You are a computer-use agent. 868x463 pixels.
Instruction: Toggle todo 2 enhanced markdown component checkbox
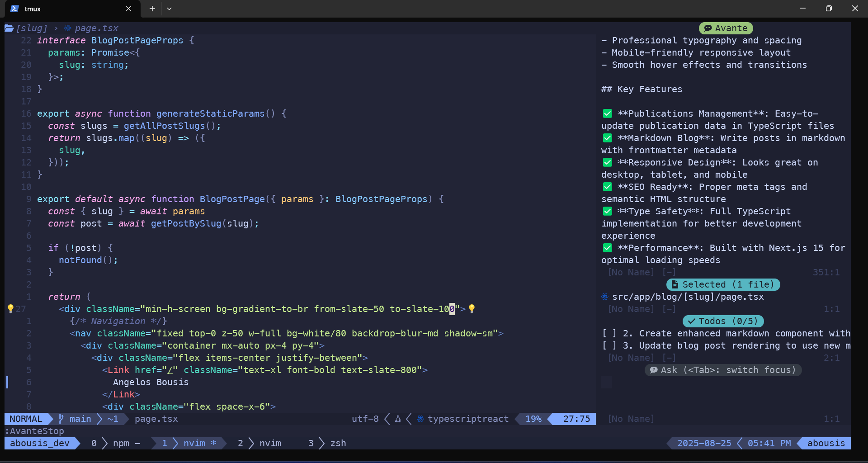(x=609, y=333)
